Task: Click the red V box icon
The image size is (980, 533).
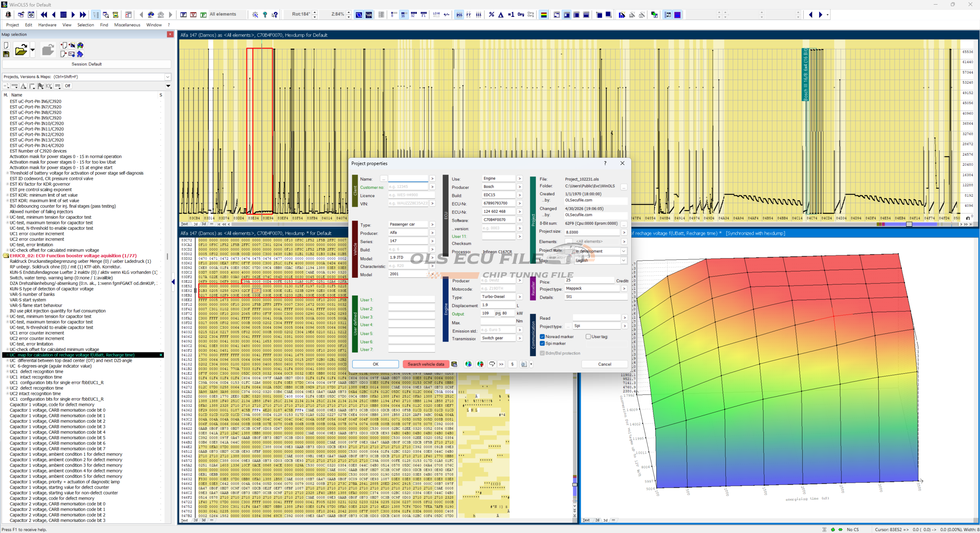Action: click(x=193, y=15)
